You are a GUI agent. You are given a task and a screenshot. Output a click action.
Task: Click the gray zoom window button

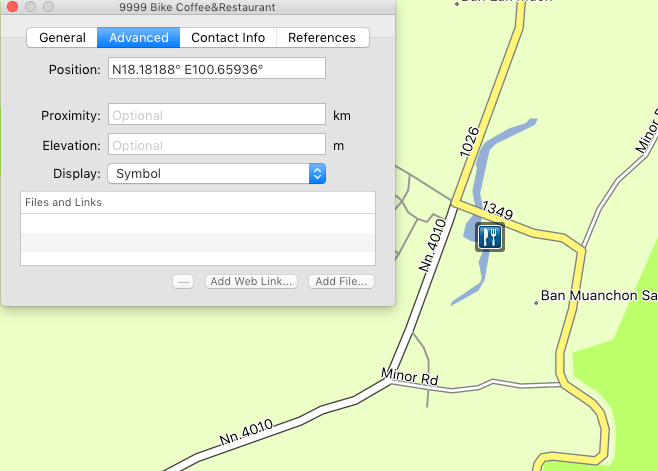coord(47,8)
